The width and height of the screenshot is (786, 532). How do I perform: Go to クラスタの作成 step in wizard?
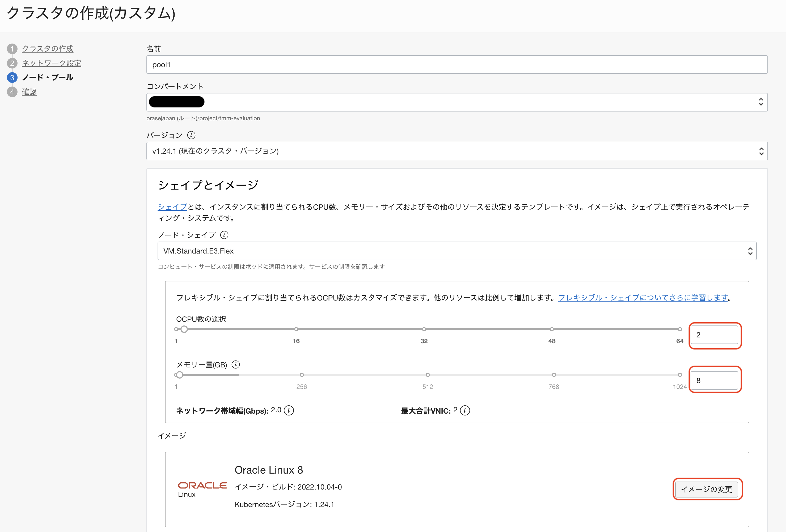(x=48, y=49)
